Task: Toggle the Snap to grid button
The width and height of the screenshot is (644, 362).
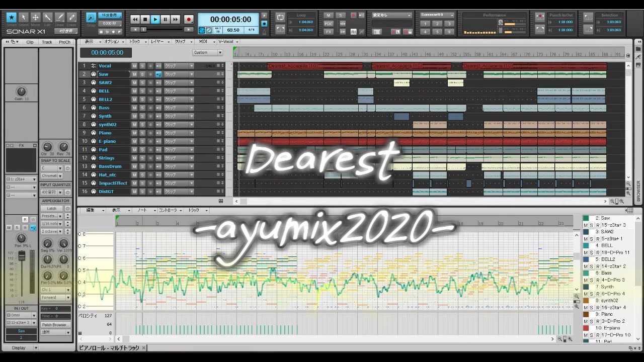Action: tap(91, 17)
